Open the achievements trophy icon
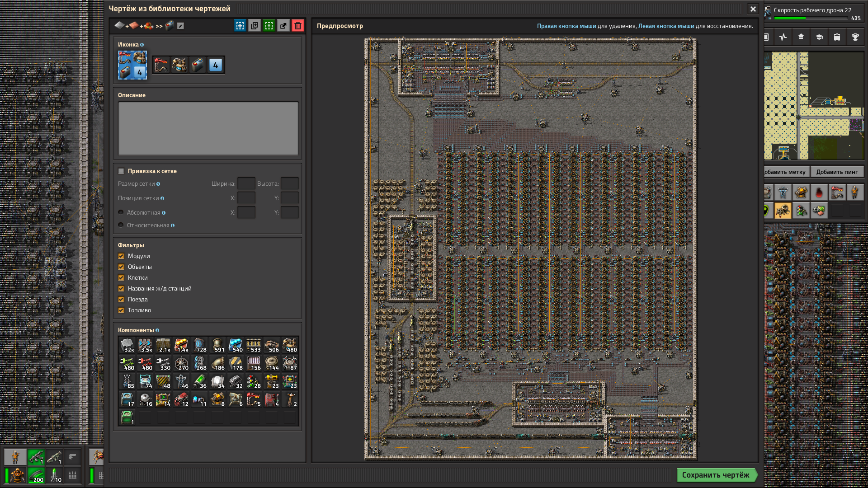The image size is (868, 488). 855,37
